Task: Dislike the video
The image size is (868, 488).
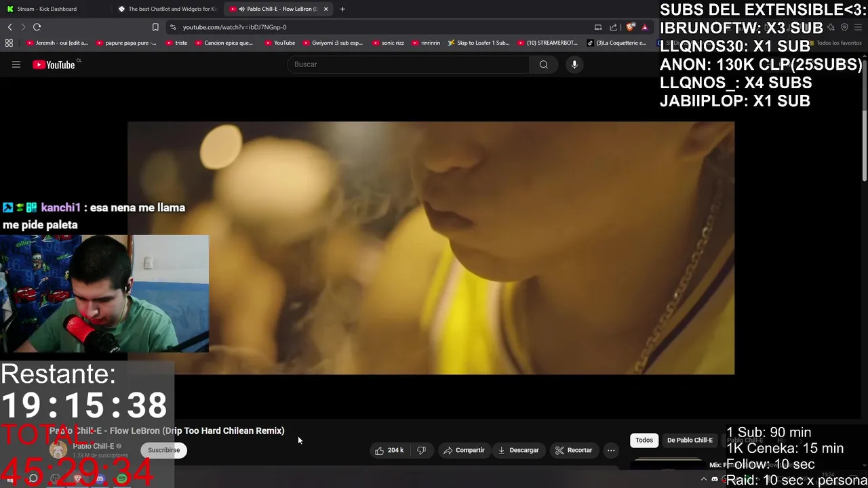Action: point(421,450)
